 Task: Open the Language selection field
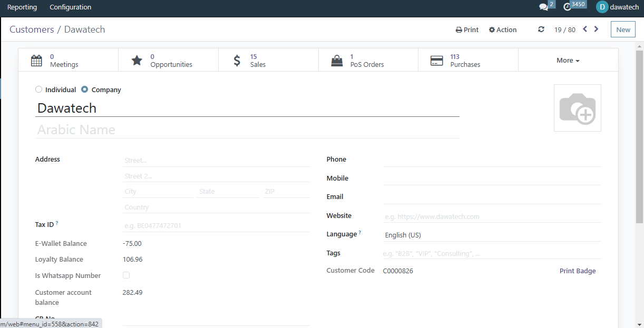click(492, 235)
